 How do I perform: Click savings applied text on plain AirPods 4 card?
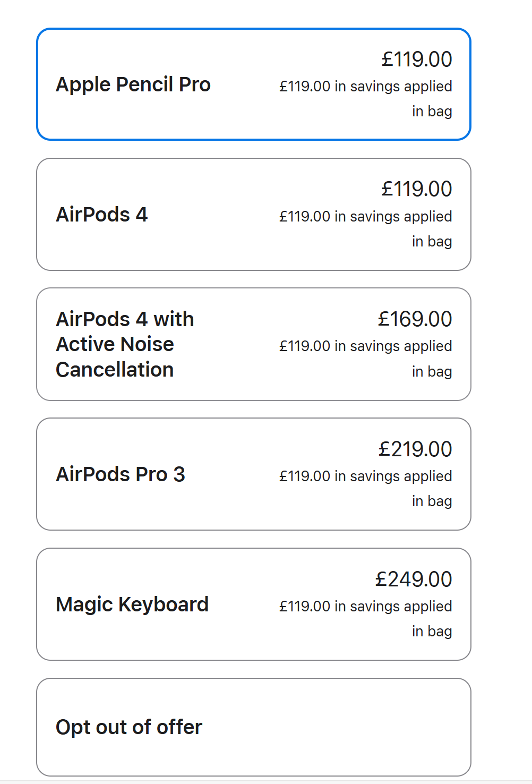(366, 217)
